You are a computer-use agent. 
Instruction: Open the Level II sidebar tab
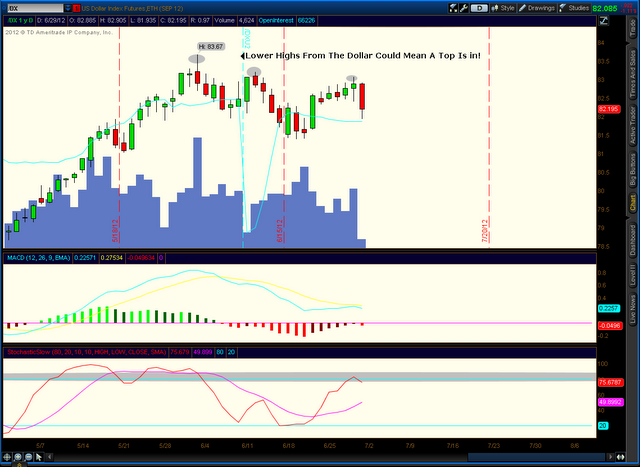point(633,274)
